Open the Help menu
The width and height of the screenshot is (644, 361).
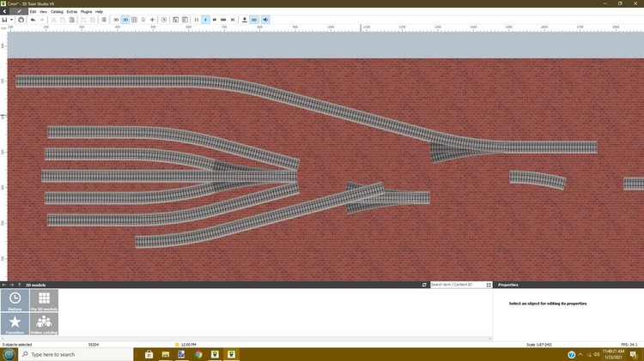tap(99, 11)
